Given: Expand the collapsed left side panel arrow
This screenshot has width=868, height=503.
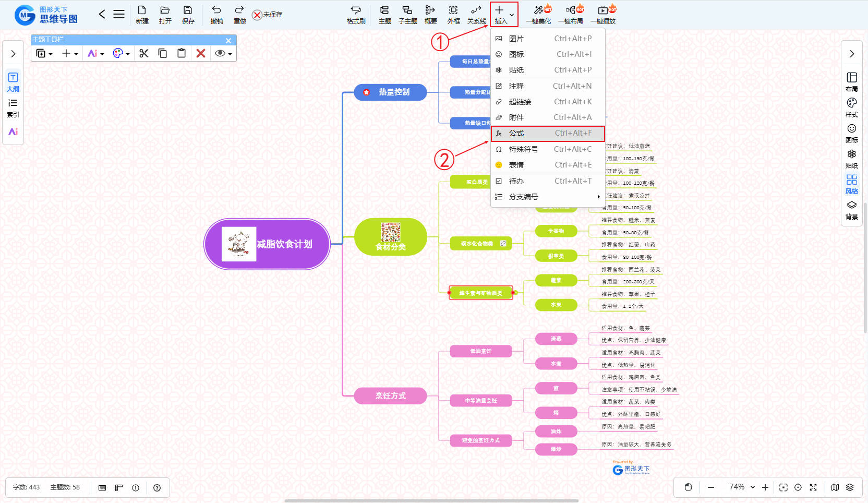Looking at the screenshot, I should point(13,54).
